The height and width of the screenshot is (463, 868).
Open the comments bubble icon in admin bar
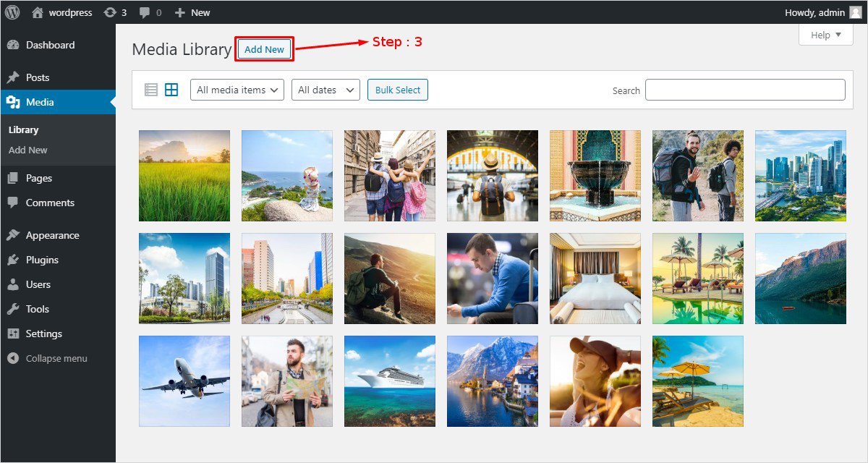(x=145, y=12)
